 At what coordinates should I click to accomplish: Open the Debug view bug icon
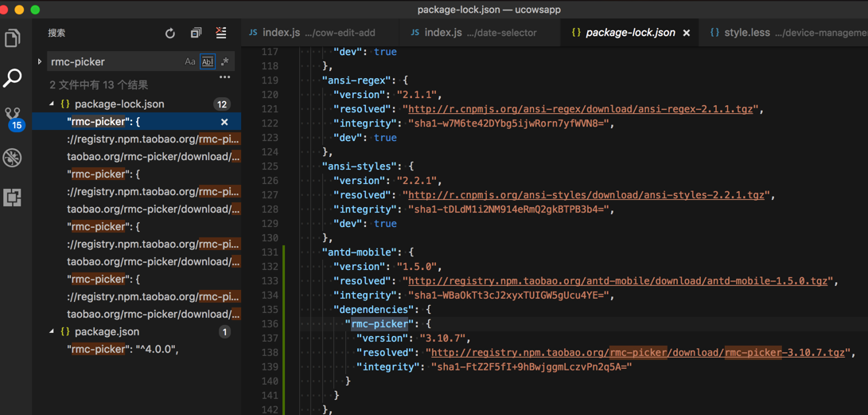pyautogui.click(x=12, y=158)
